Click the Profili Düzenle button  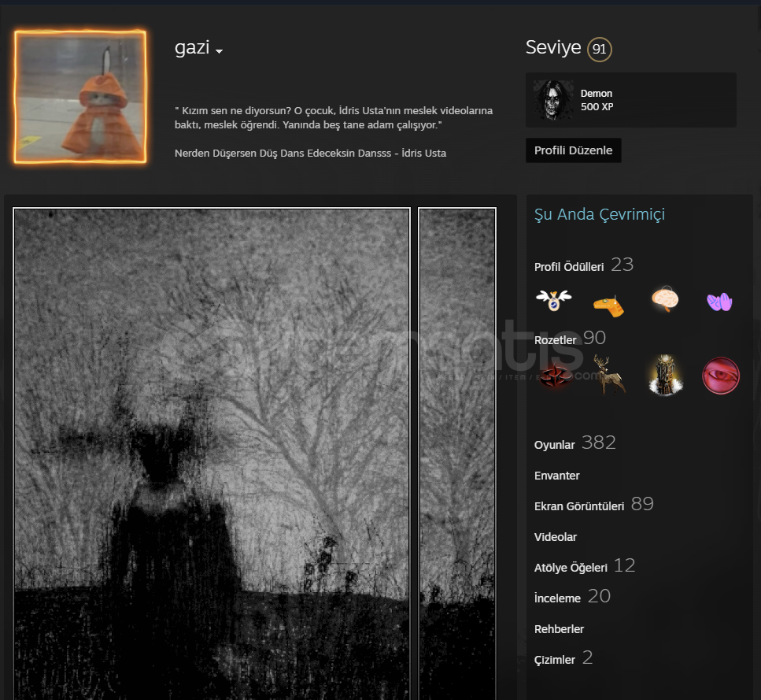pyautogui.click(x=573, y=150)
